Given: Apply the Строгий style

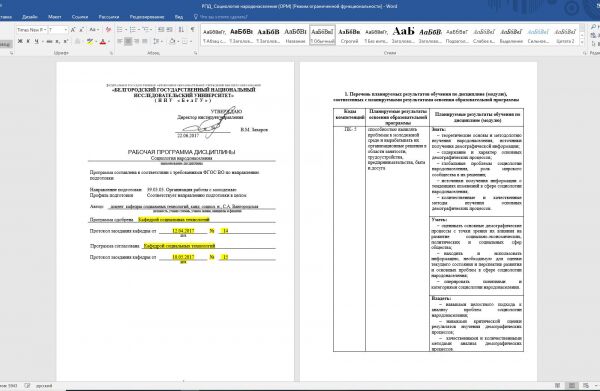Looking at the screenshot, I should 349,35.
